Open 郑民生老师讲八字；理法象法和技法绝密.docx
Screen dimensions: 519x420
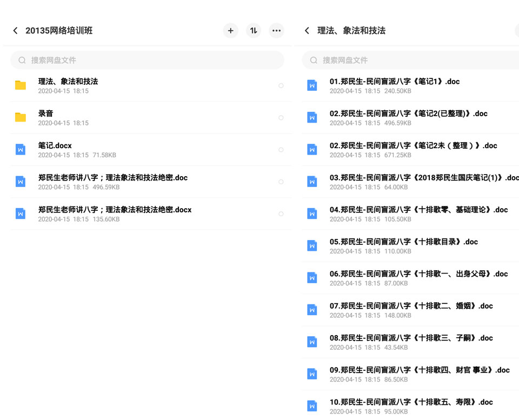pyautogui.click(x=115, y=210)
